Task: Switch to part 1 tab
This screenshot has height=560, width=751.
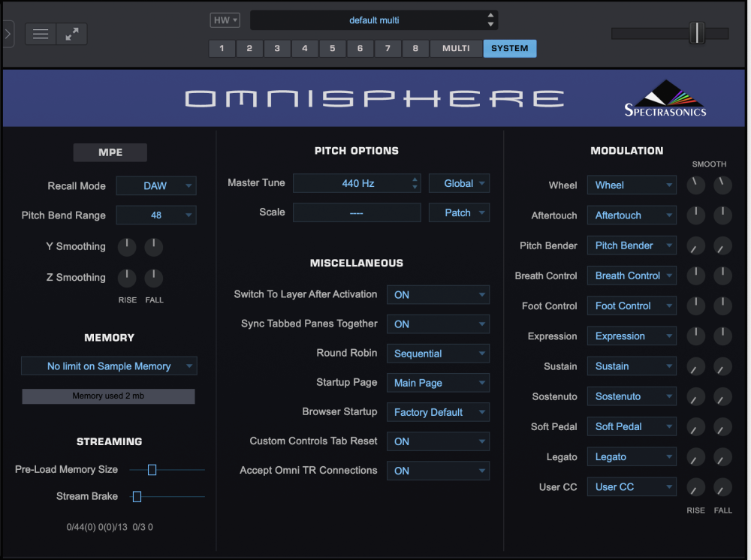Action: click(x=222, y=48)
